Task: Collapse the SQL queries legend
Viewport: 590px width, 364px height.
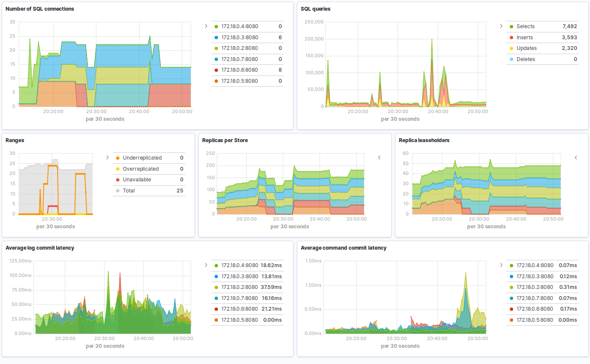Action: point(501,26)
